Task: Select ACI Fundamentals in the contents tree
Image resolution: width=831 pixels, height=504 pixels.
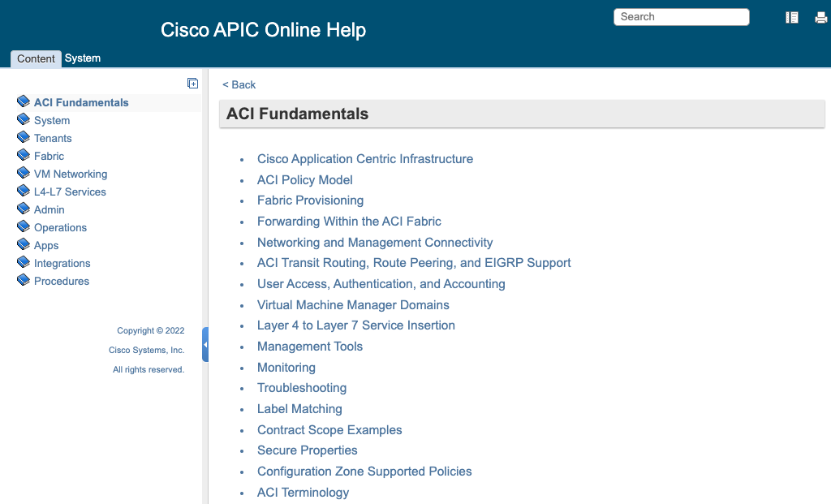Action: [81, 103]
